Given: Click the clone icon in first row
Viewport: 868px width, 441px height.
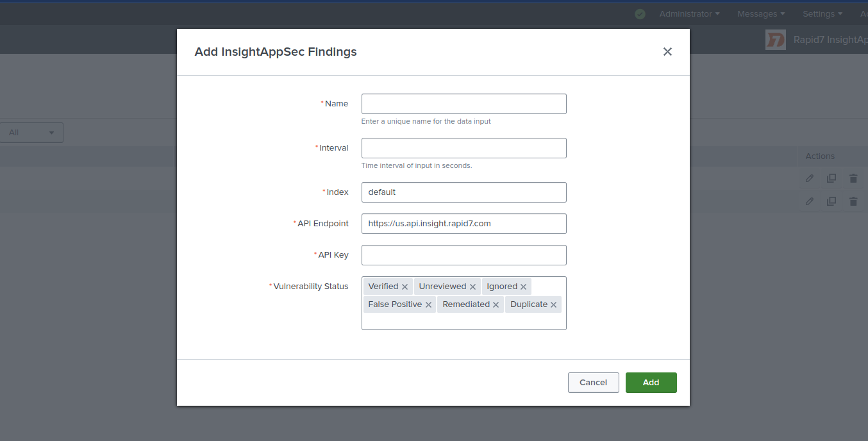Looking at the screenshot, I should click(x=831, y=178).
